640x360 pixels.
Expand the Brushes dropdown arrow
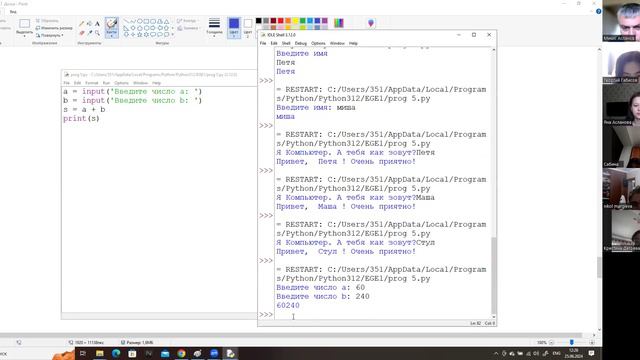[111, 36]
